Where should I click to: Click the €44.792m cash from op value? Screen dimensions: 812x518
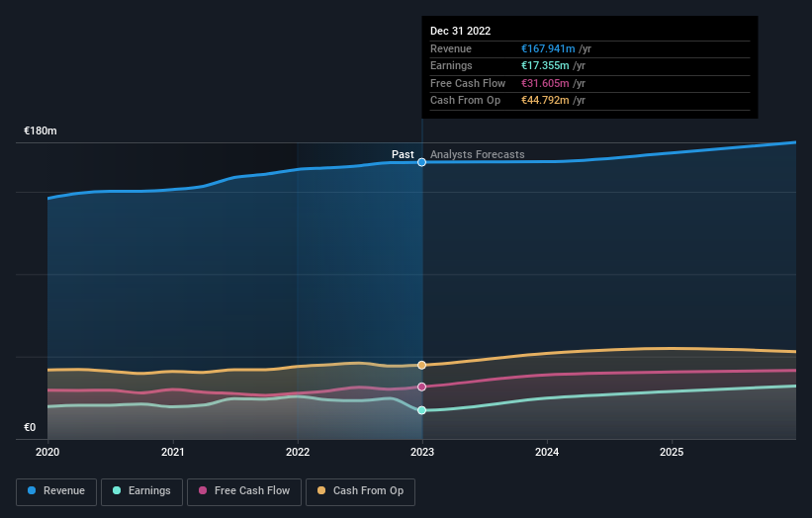click(x=545, y=101)
